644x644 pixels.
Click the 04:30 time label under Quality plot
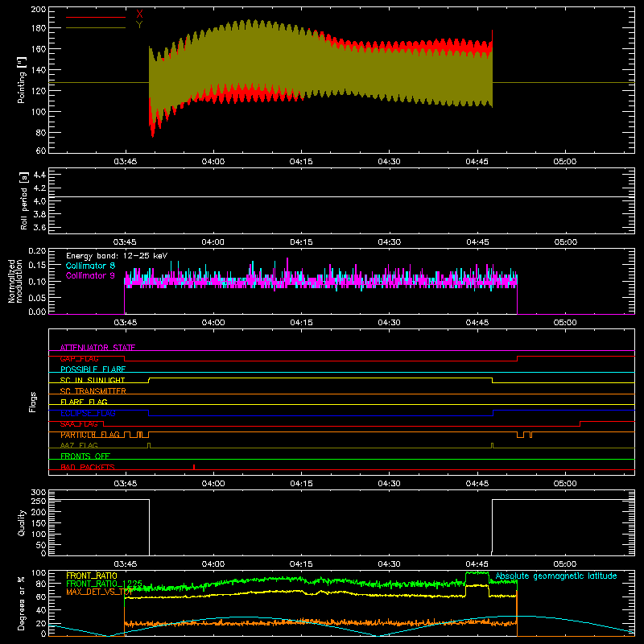389,564
